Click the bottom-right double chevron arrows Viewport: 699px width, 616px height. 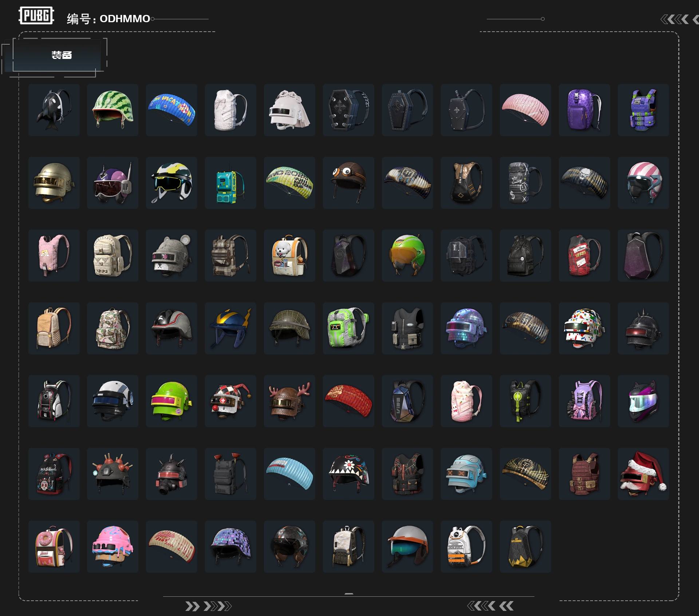point(490,606)
